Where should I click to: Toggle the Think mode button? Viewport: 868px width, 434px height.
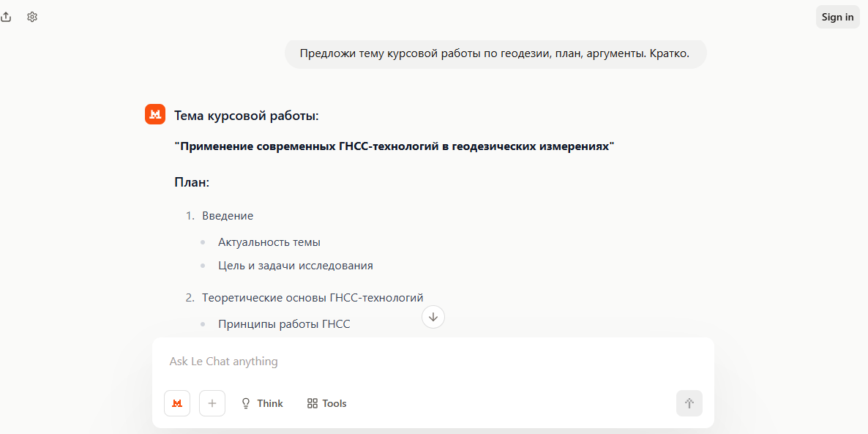click(x=263, y=403)
